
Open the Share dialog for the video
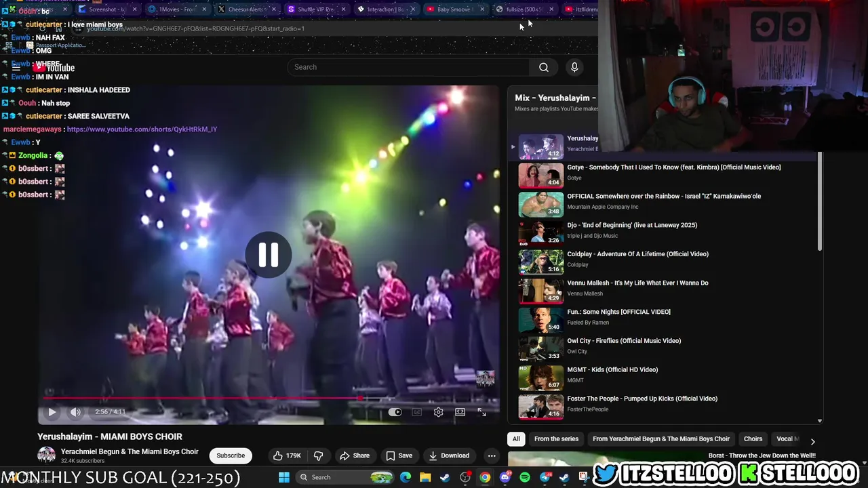click(355, 455)
